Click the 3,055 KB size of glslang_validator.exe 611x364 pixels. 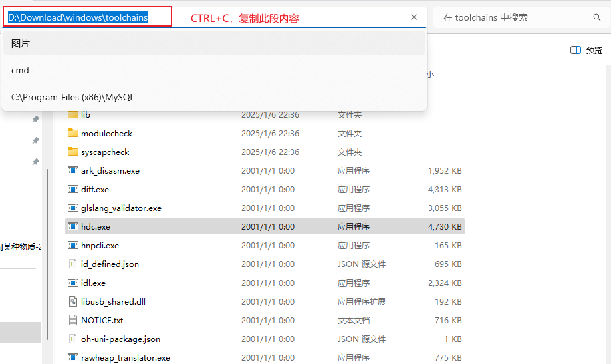(x=445, y=208)
